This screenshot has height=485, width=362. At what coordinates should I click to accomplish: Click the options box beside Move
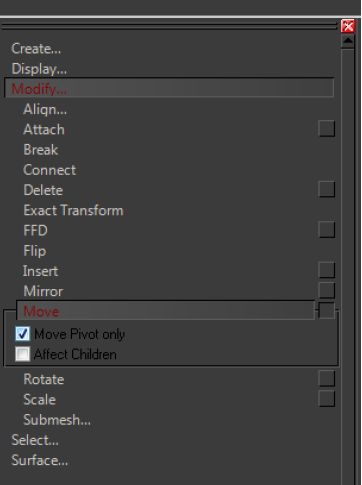click(x=326, y=311)
